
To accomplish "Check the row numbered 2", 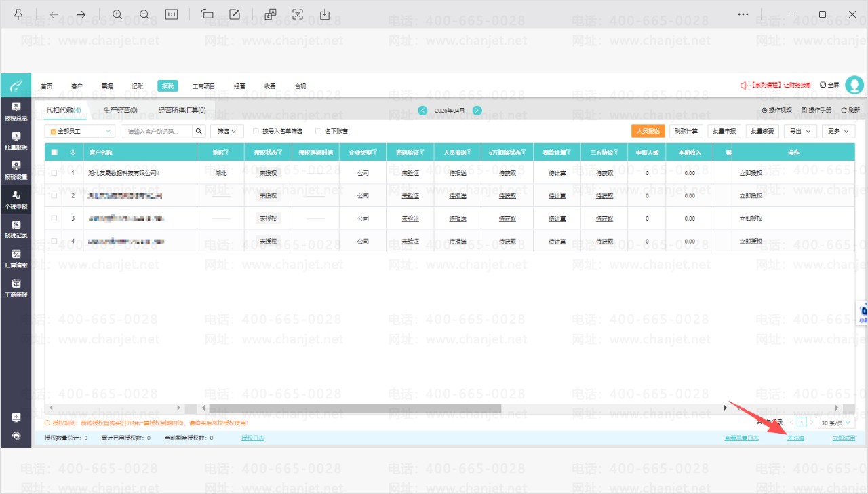I will [x=54, y=195].
